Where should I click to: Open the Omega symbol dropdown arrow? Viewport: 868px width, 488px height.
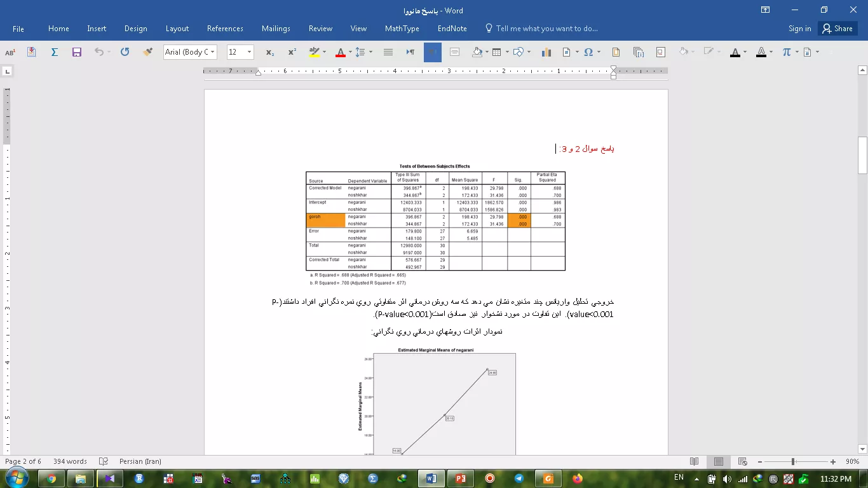coord(598,52)
